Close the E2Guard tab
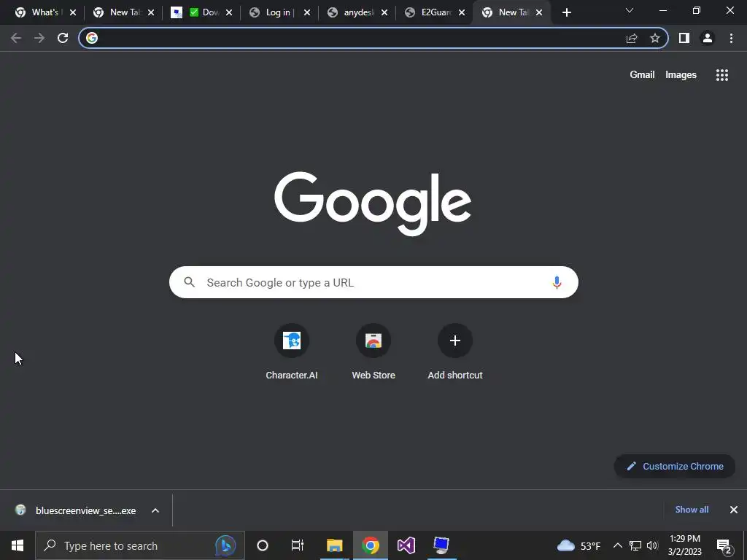Viewport: 747px width, 560px height. tap(462, 12)
